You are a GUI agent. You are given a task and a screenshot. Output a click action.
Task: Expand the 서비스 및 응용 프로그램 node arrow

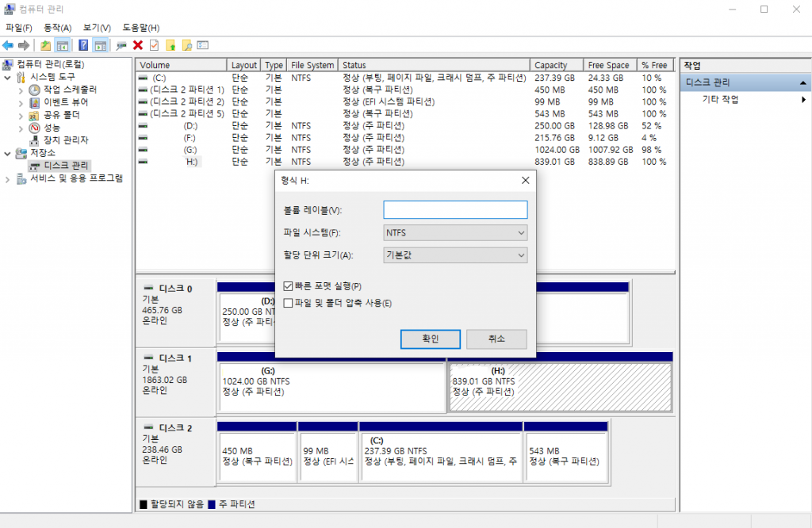point(7,179)
